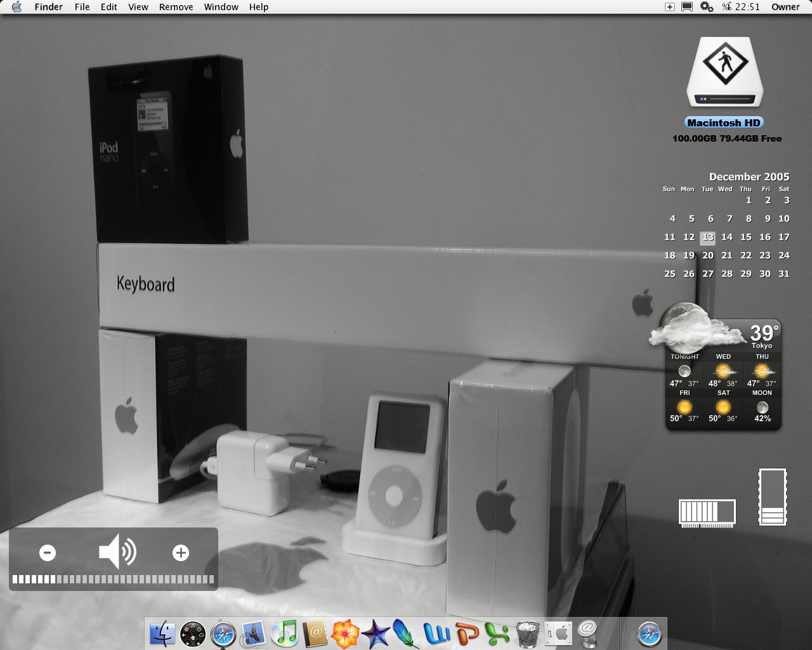Open the Window menu
The height and width of the screenshot is (650, 812).
(221, 7)
